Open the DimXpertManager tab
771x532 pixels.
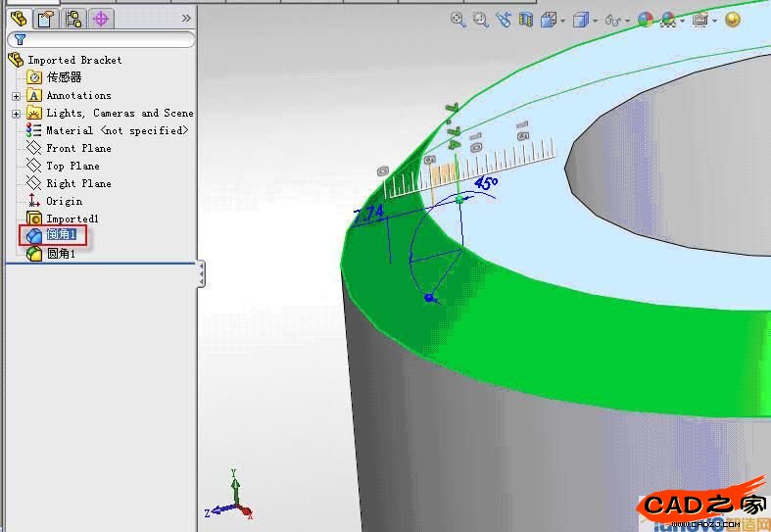101,18
